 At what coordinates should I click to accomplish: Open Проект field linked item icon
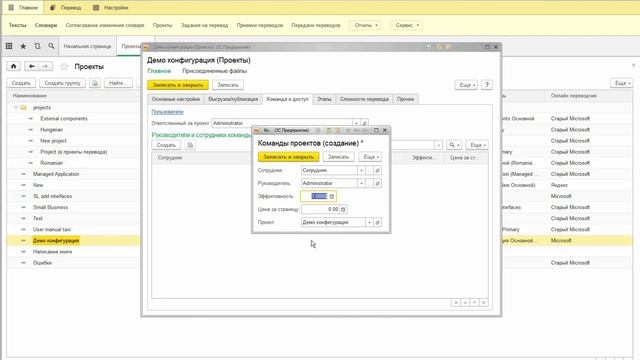point(378,222)
